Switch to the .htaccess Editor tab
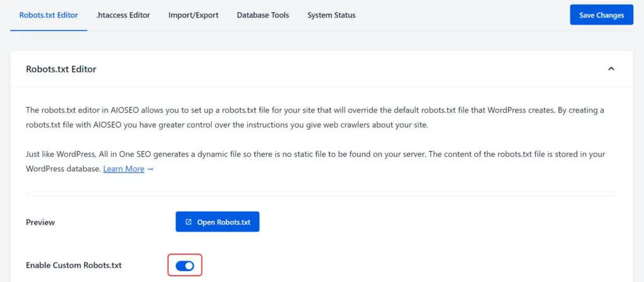Viewport: 644px width, 282px height. pos(123,15)
